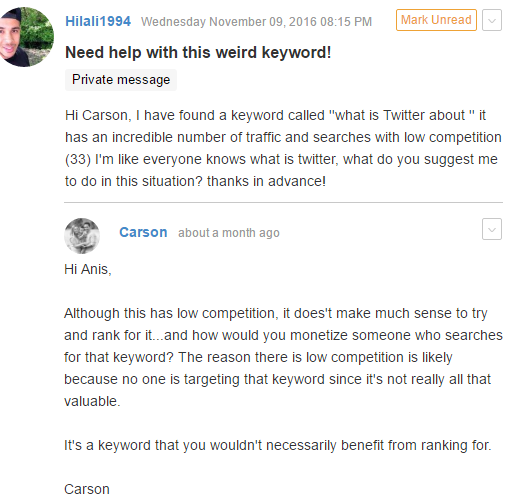Open the Carson author name link
The image size is (521, 501).
(x=143, y=232)
